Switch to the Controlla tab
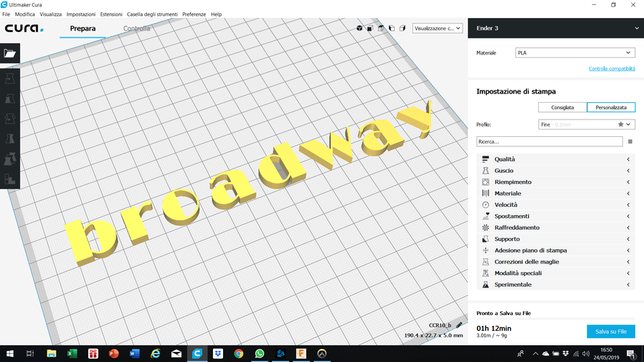Image resolution: width=644 pixels, height=362 pixels. point(137,28)
